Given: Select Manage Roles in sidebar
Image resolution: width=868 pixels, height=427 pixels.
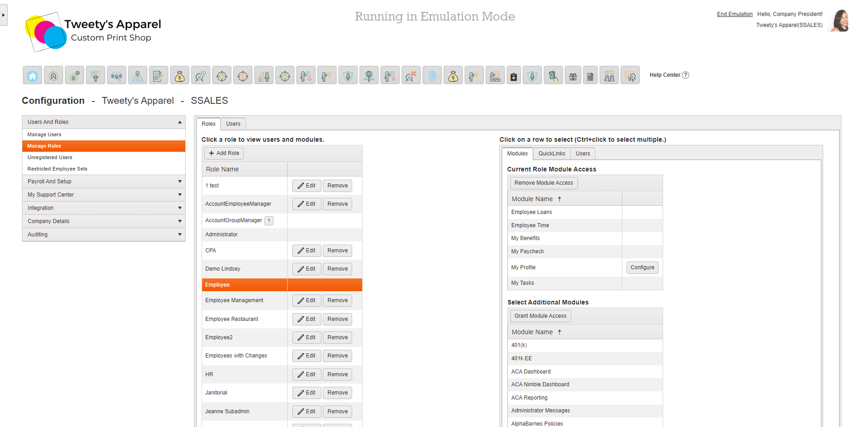Looking at the screenshot, I should pyautogui.click(x=104, y=146).
